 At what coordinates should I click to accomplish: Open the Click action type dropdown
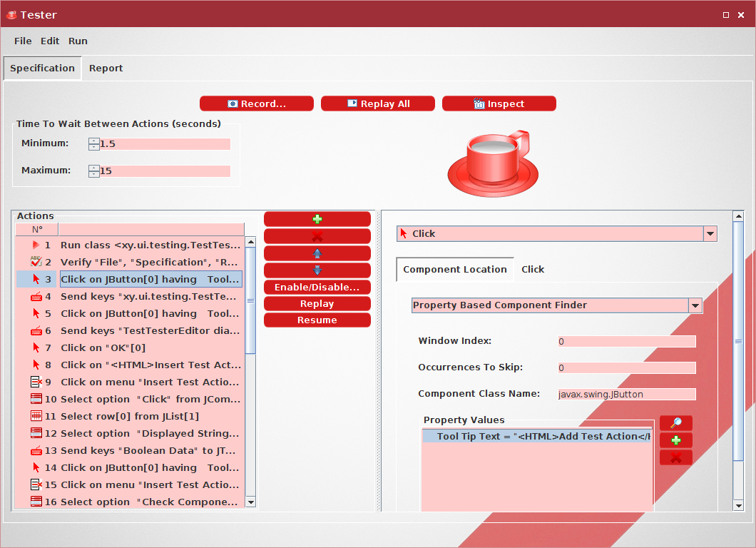pyautogui.click(x=710, y=233)
